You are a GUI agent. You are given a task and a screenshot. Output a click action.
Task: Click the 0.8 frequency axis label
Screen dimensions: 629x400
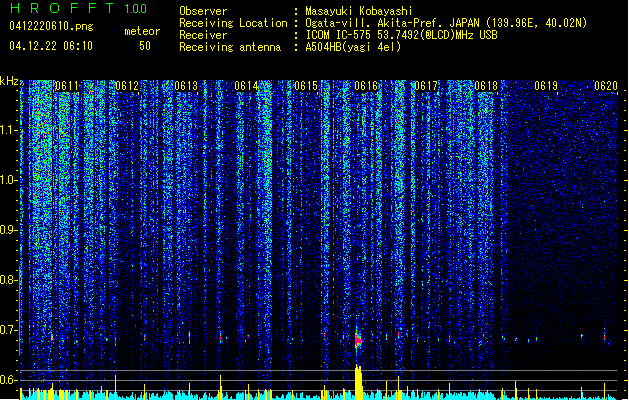coord(9,280)
